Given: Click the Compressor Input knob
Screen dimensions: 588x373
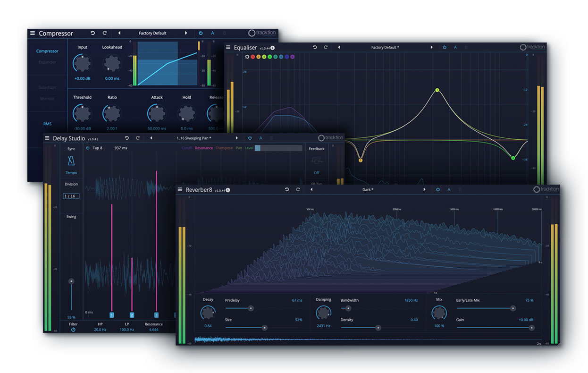Looking at the screenshot, I should [82, 63].
